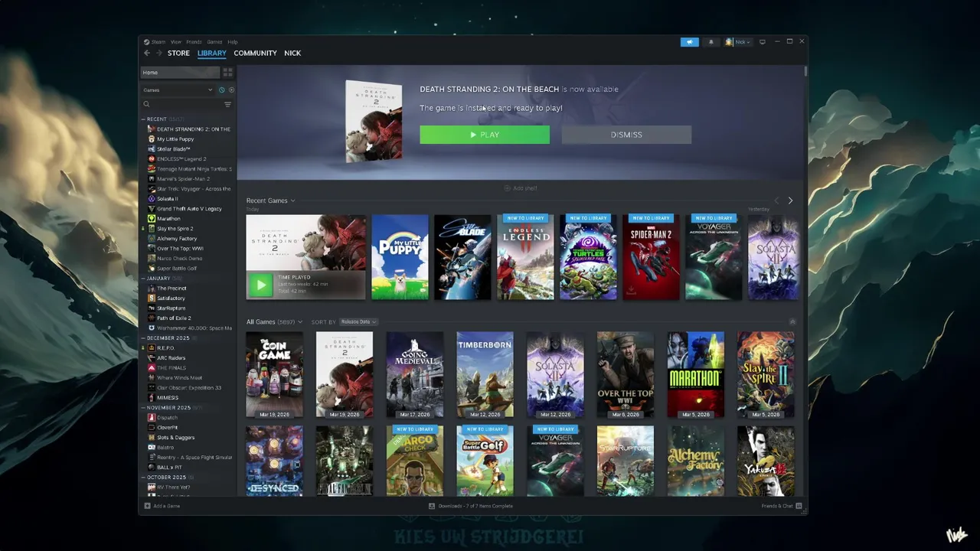
Task: Open advanced filters icon beside search
Action: pos(227,104)
